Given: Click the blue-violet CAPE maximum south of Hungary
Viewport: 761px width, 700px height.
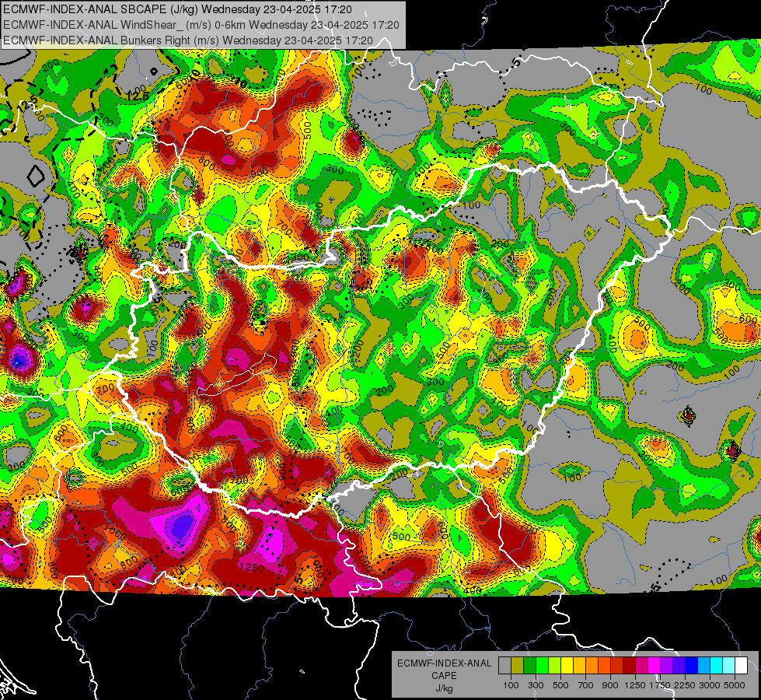Looking at the screenshot, I should pyautogui.click(x=183, y=526).
